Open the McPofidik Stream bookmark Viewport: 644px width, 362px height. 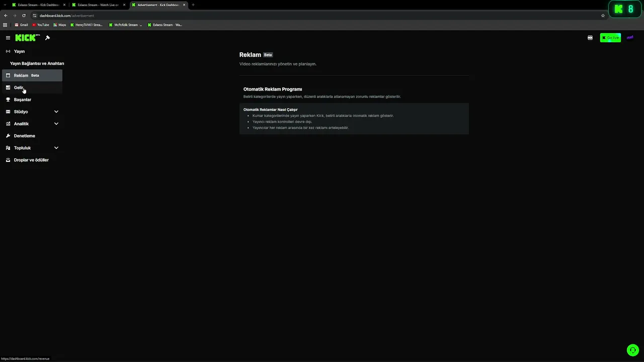125,25
